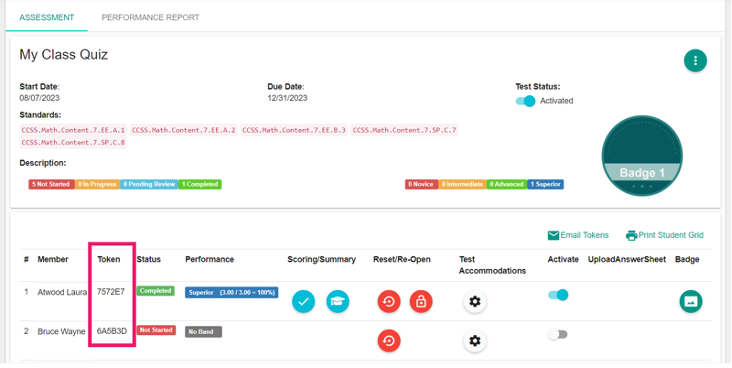Click the Not Started status label for Bruce Wayne
This screenshot has height=368, width=732.
click(156, 330)
